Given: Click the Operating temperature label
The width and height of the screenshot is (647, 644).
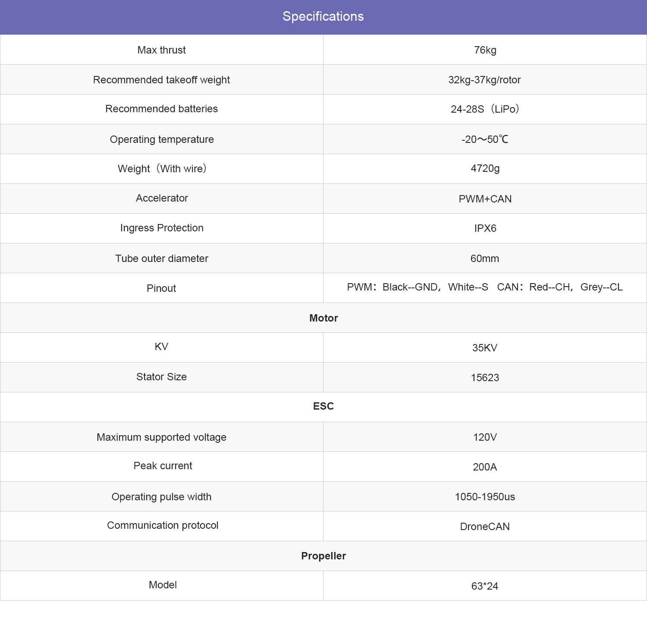Looking at the screenshot, I should 162,139.
